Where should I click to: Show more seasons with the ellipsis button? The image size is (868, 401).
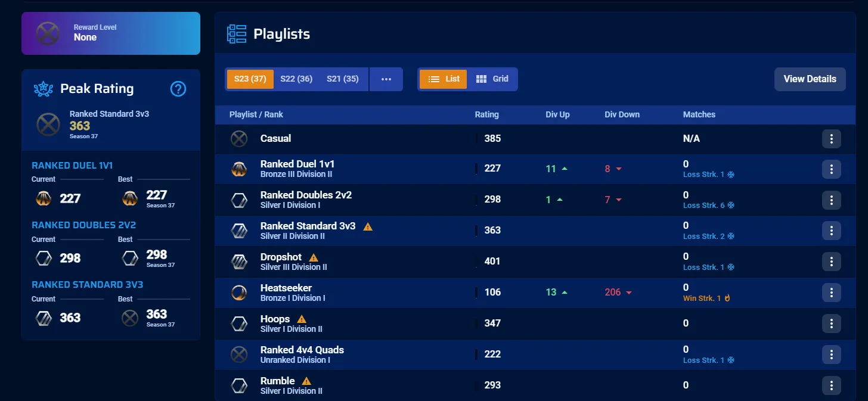386,79
